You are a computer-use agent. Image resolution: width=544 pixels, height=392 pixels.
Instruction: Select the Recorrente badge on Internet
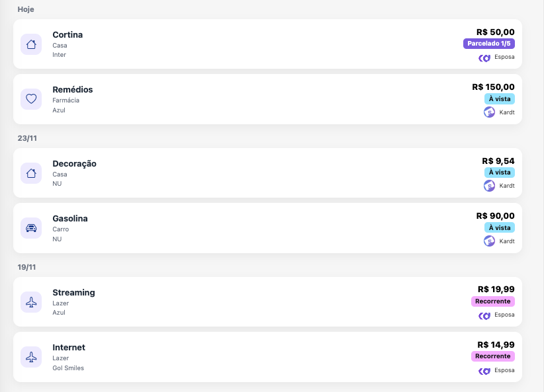pos(493,356)
